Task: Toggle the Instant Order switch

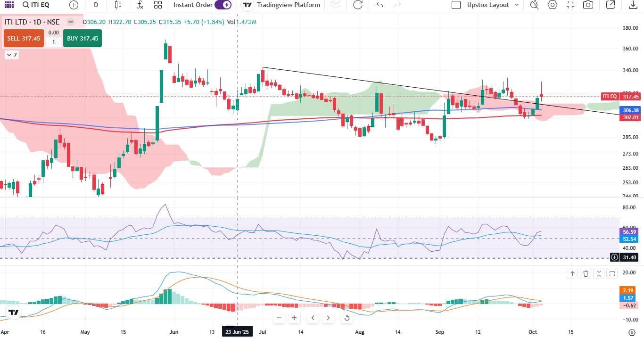Action: tap(223, 5)
